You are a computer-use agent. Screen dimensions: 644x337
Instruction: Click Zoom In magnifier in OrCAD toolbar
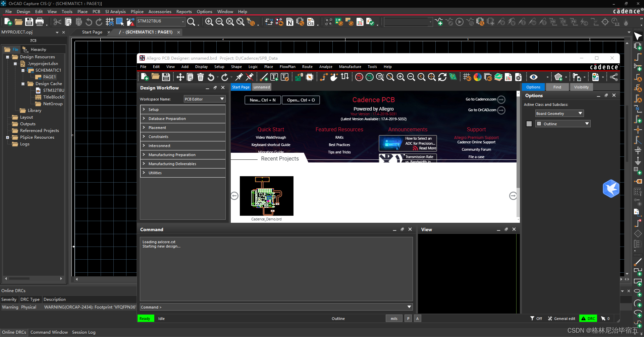tap(209, 22)
